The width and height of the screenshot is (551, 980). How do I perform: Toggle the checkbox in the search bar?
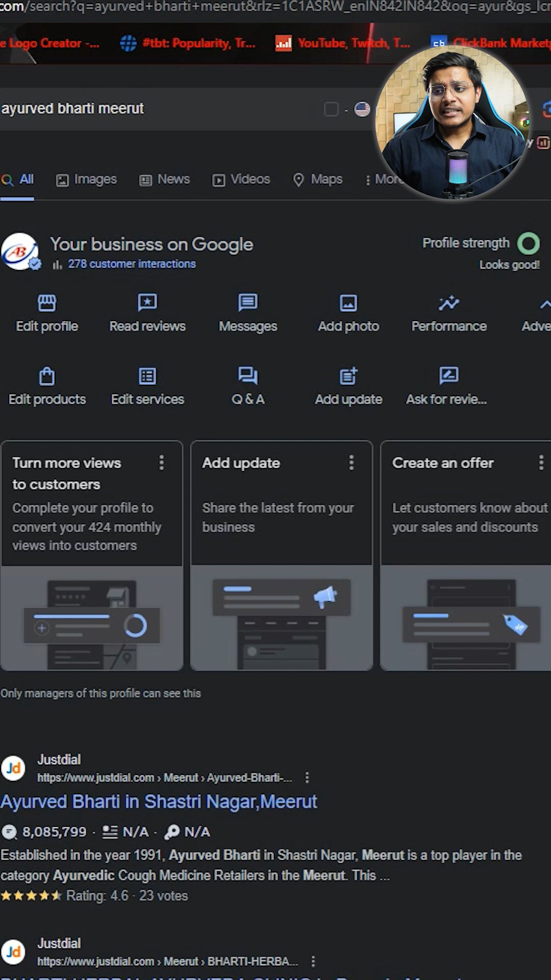coord(331,109)
